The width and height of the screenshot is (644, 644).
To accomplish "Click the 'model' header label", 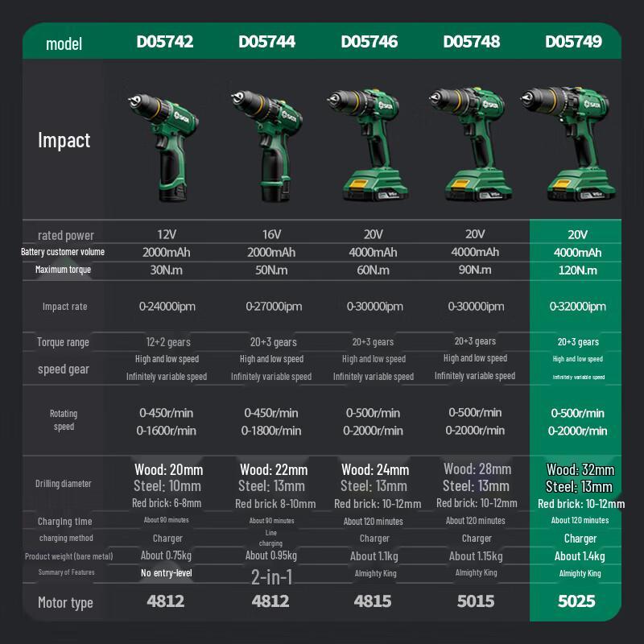I will coord(64,43).
